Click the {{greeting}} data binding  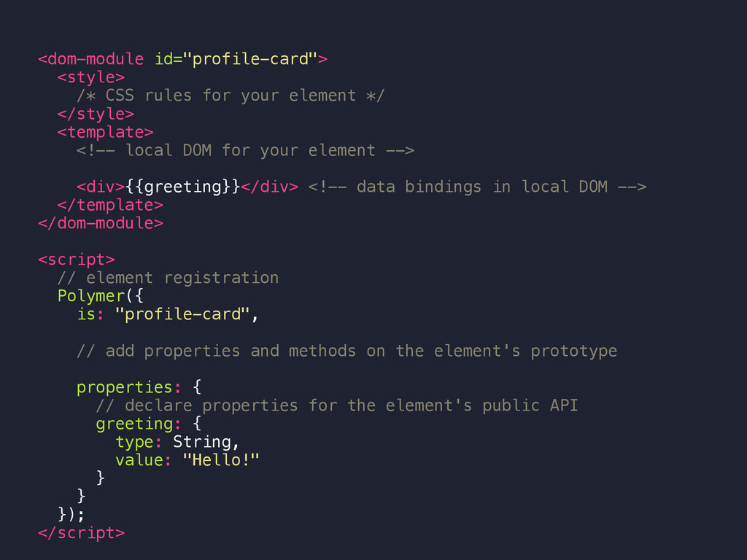(182, 187)
